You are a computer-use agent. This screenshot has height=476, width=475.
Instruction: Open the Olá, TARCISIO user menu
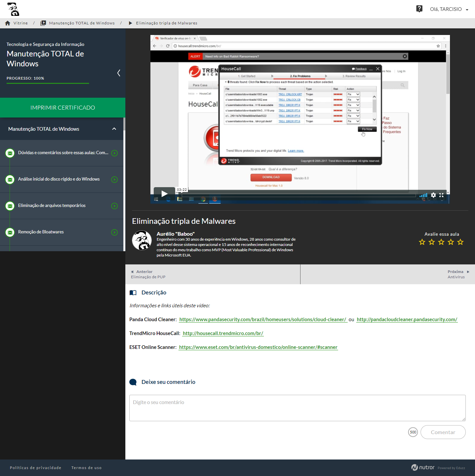[x=449, y=9]
